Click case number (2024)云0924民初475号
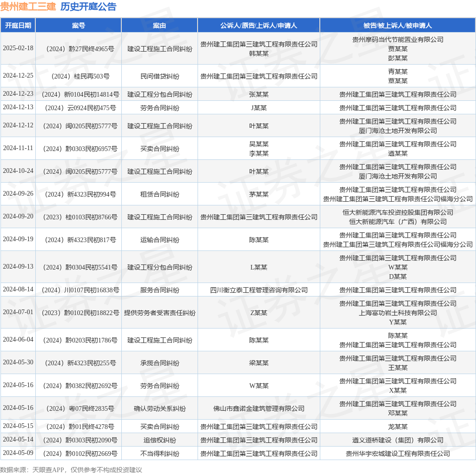Screen dimensions: 476x474 (78, 108)
